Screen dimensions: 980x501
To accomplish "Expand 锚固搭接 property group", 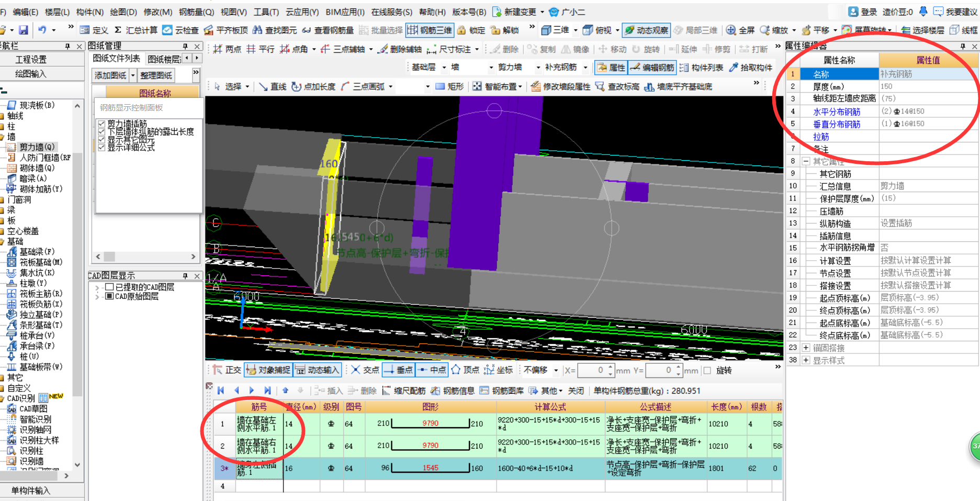I will (806, 348).
